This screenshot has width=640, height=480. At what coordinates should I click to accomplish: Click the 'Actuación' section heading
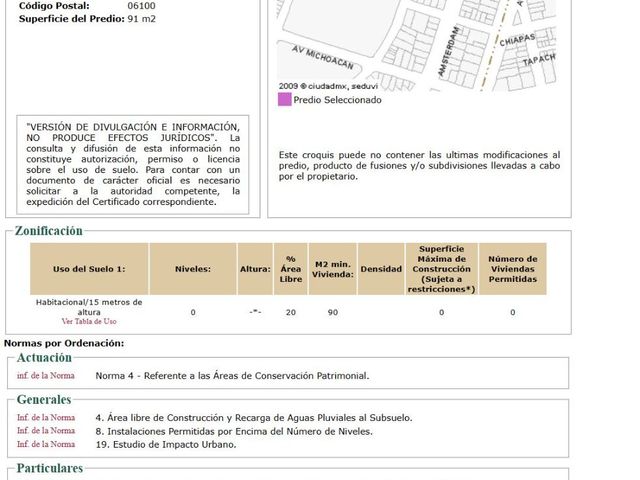click(x=44, y=358)
